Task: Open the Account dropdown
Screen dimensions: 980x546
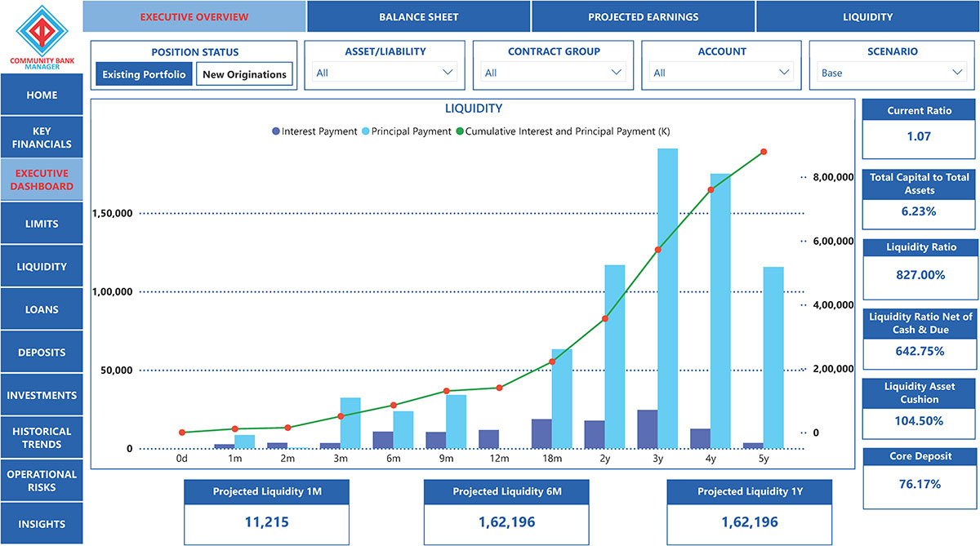Action: 722,73
